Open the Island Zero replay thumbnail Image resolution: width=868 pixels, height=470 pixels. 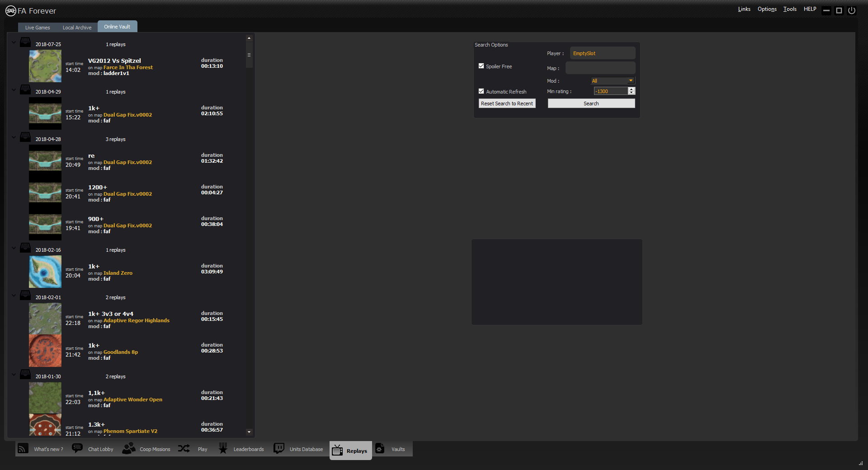point(45,272)
